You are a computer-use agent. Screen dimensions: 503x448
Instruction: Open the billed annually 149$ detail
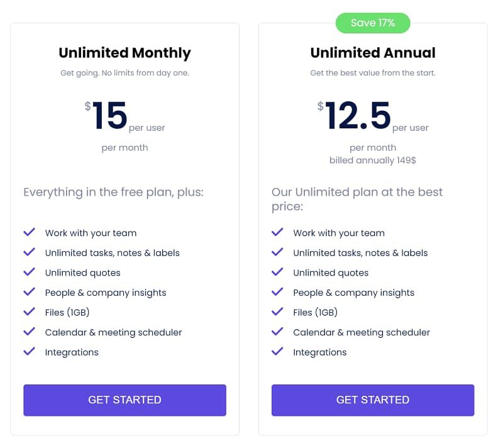pos(373,160)
